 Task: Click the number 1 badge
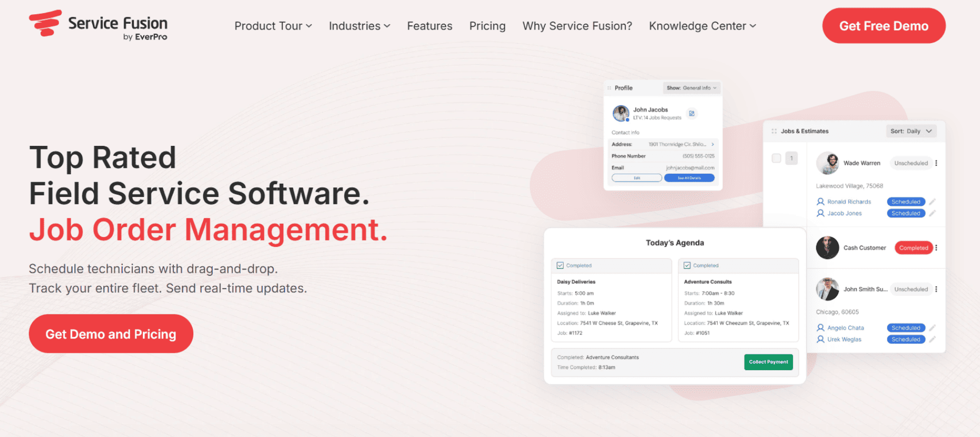[x=791, y=158]
